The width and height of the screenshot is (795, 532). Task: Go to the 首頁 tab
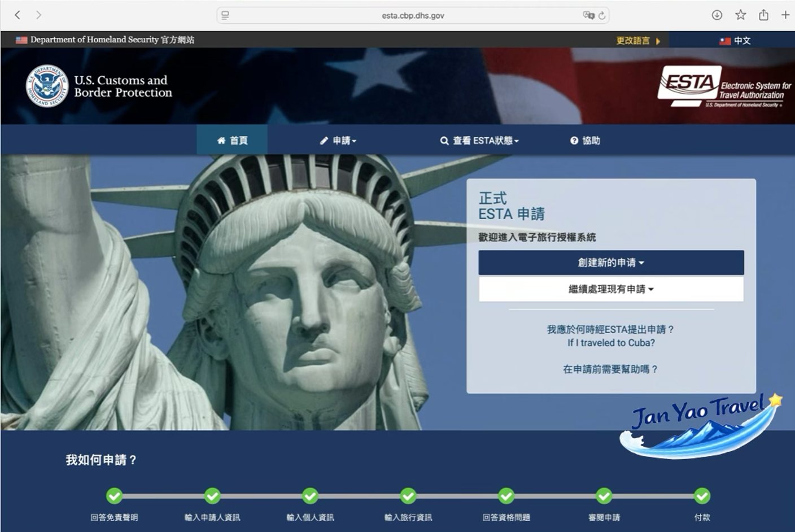[x=232, y=141]
